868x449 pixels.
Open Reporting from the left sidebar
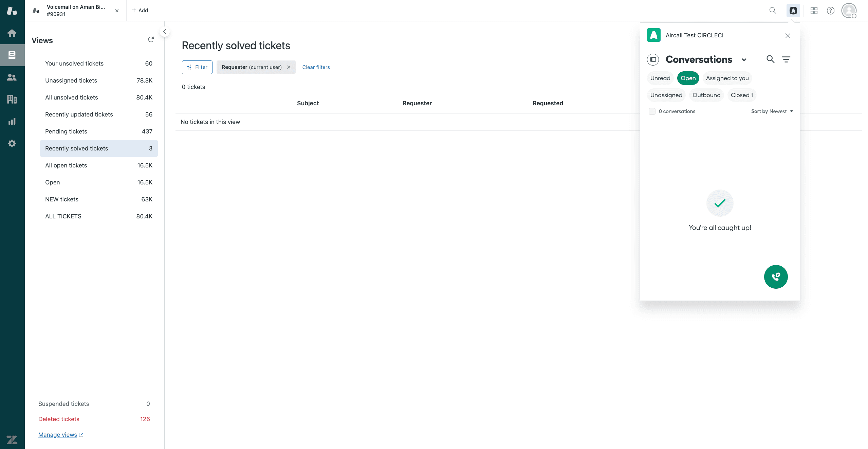coord(12,121)
